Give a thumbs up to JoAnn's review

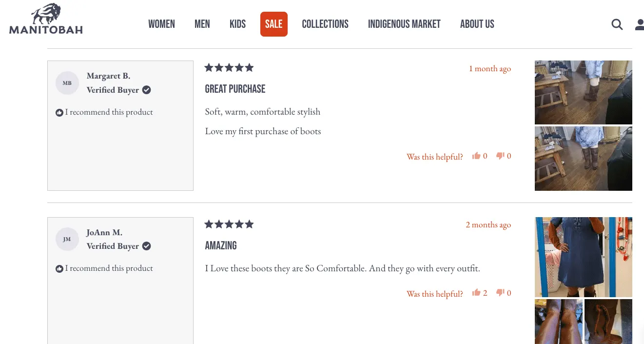coord(477,292)
